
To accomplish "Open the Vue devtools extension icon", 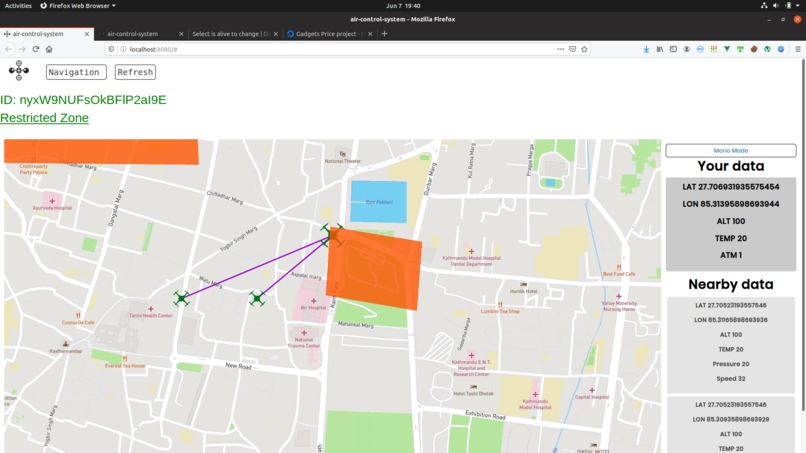I will coord(727,49).
